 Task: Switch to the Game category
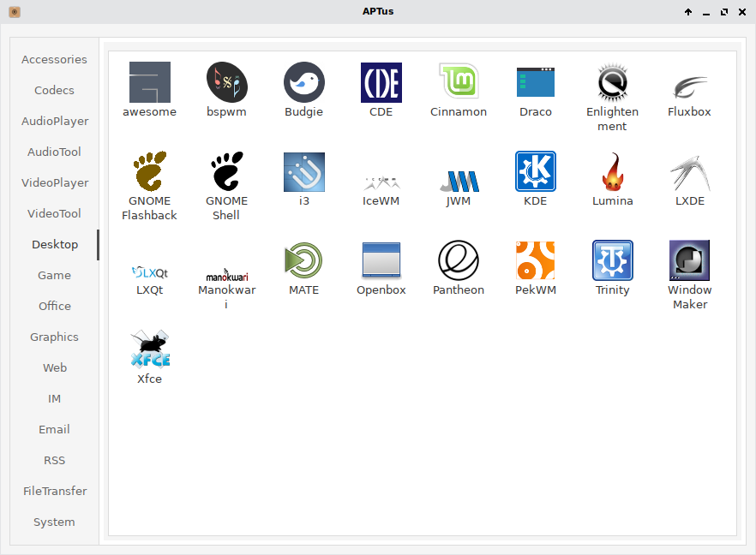click(x=55, y=275)
